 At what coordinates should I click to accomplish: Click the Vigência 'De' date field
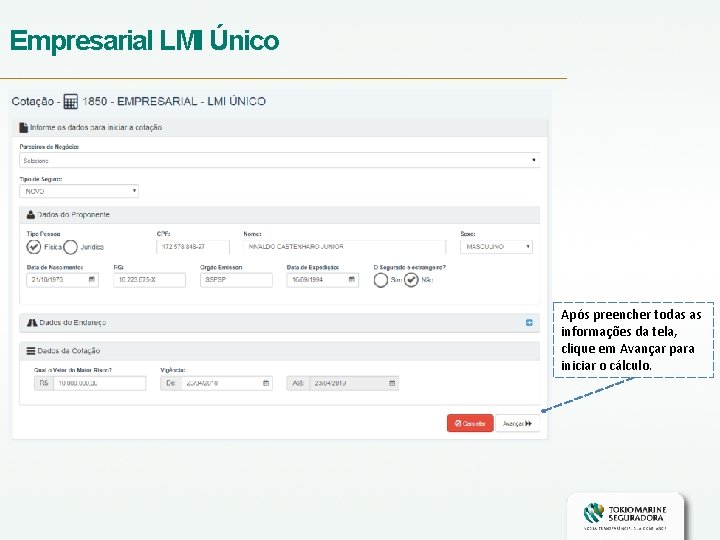(227, 383)
